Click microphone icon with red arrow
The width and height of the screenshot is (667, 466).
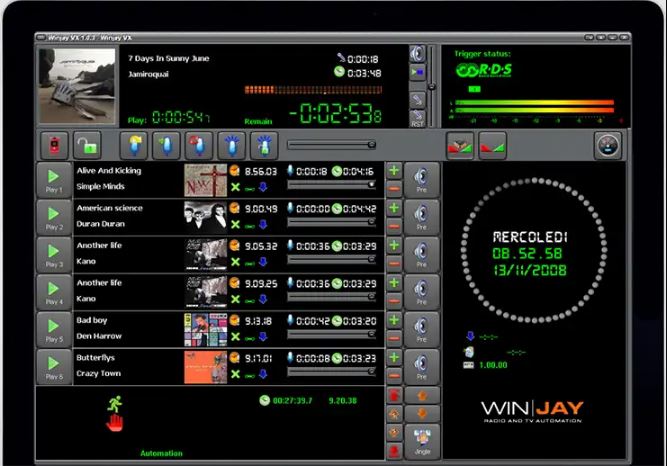(x=199, y=145)
